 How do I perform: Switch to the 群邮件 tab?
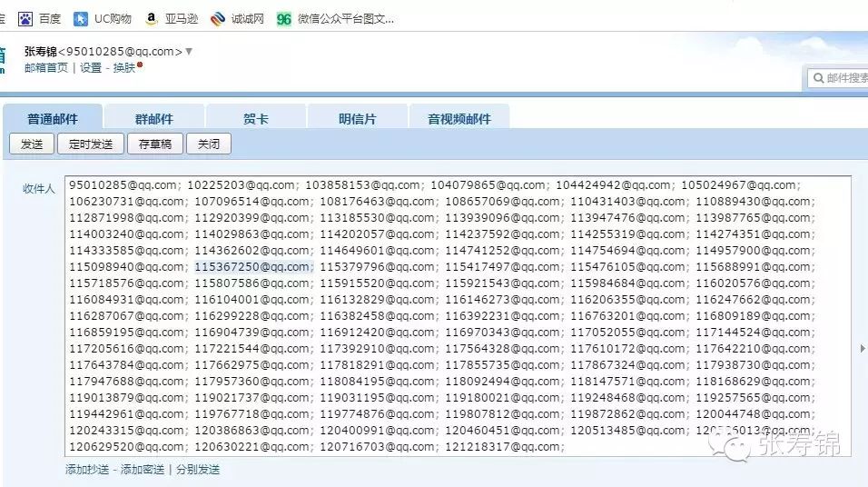(x=154, y=118)
